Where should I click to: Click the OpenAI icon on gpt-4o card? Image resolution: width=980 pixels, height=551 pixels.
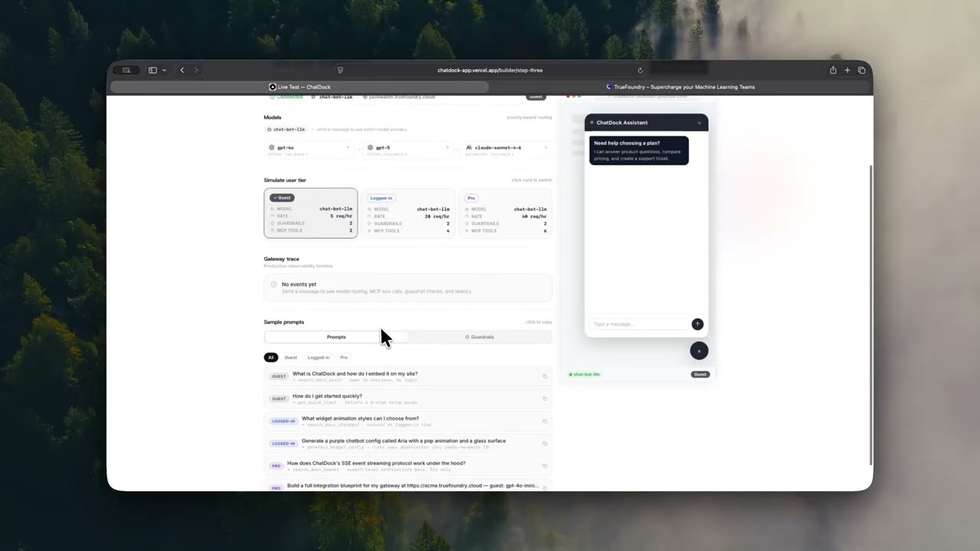pyautogui.click(x=272, y=148)
